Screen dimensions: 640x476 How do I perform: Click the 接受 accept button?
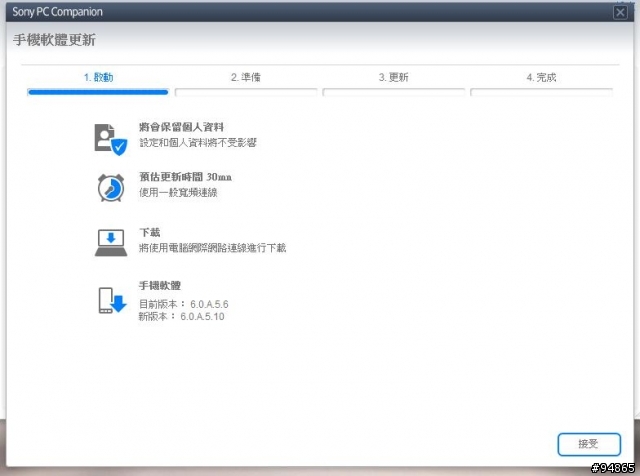click(x=589, y=444)
